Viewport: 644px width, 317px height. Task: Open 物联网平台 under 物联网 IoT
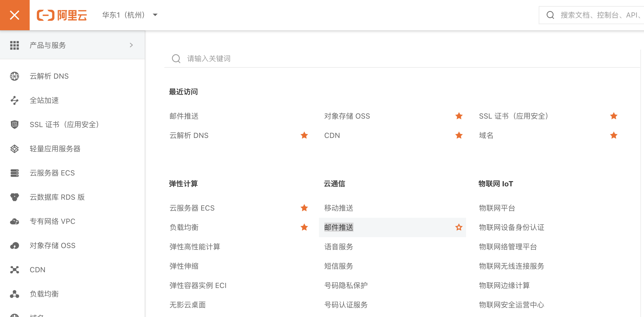497,208
